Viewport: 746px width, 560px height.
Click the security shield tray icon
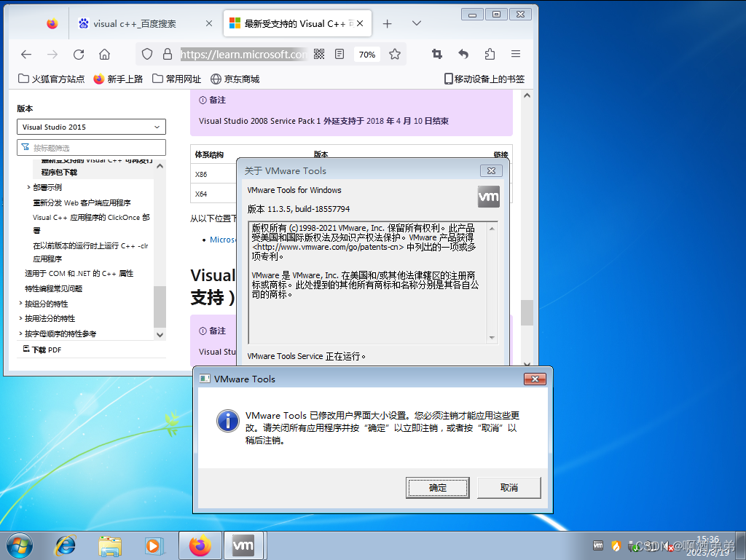tap(616, 545)
